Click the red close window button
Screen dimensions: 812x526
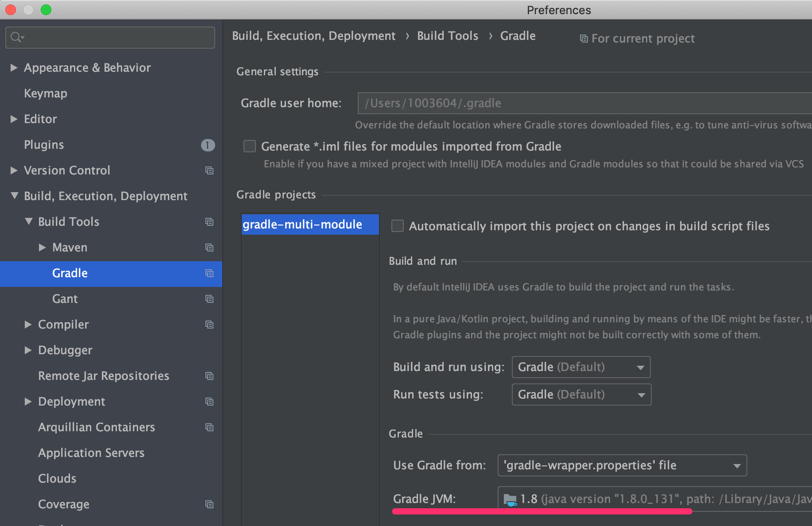pyautogui.click(x=11, y=10)
